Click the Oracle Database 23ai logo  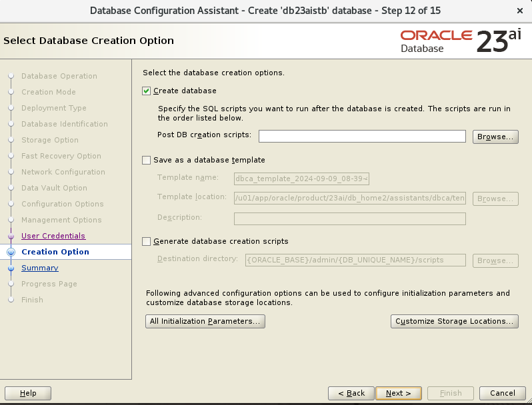(x=461, y=41)
